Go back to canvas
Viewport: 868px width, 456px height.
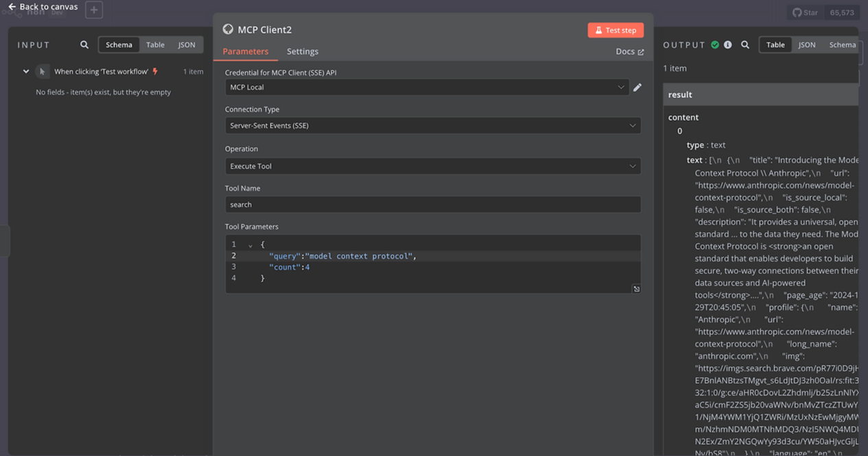[43, 7]
